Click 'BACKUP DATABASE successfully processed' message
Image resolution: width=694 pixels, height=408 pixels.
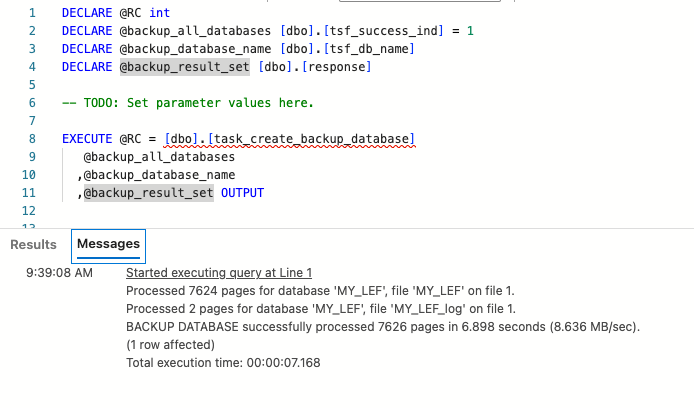pyautogui.click(x=383, y=327)
